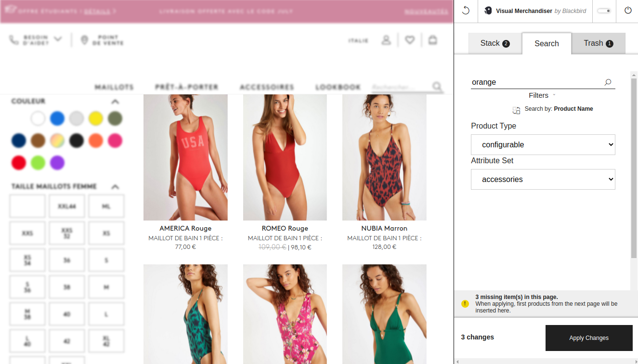The width and height of the screenshot is (638, 364).
Task: Collapse the COULEUR filter section
Action: pyautogui.click(x=115, y=102)
